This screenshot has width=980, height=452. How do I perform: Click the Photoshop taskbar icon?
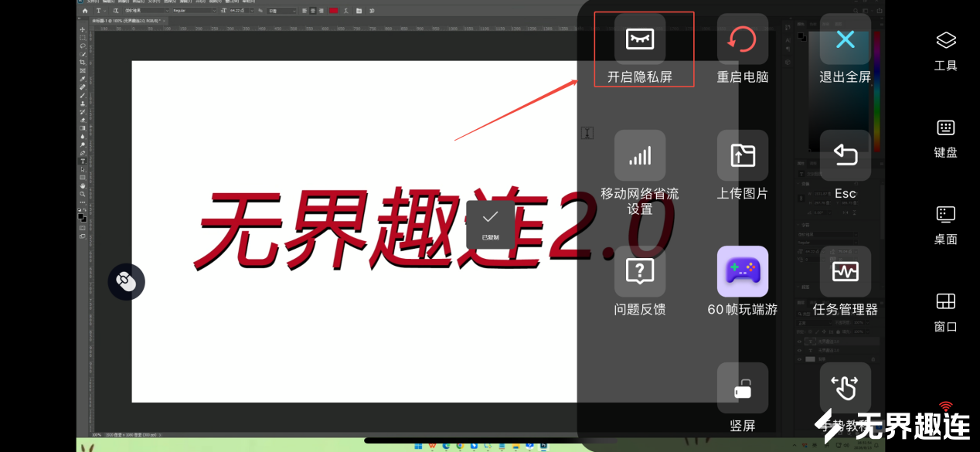(x=544, y=446)
